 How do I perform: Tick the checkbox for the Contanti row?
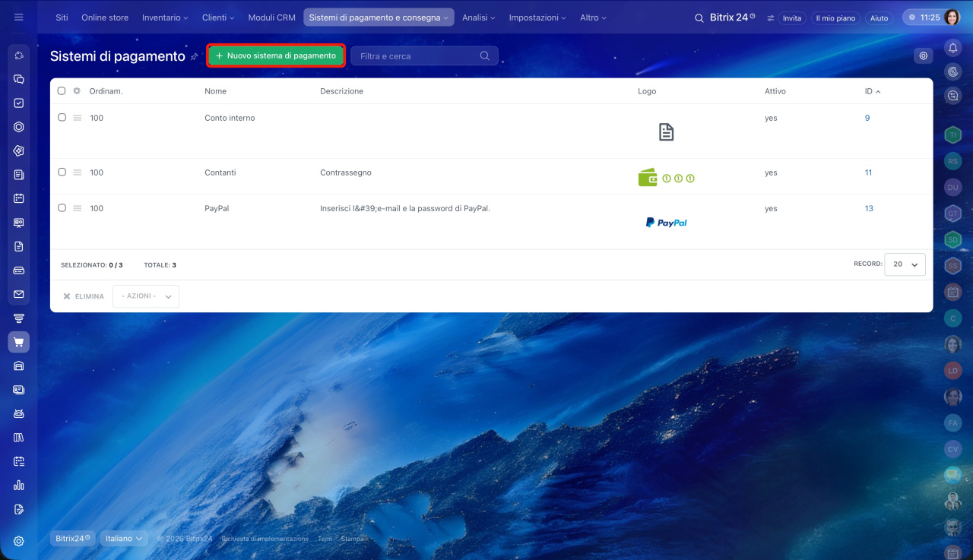62,172
